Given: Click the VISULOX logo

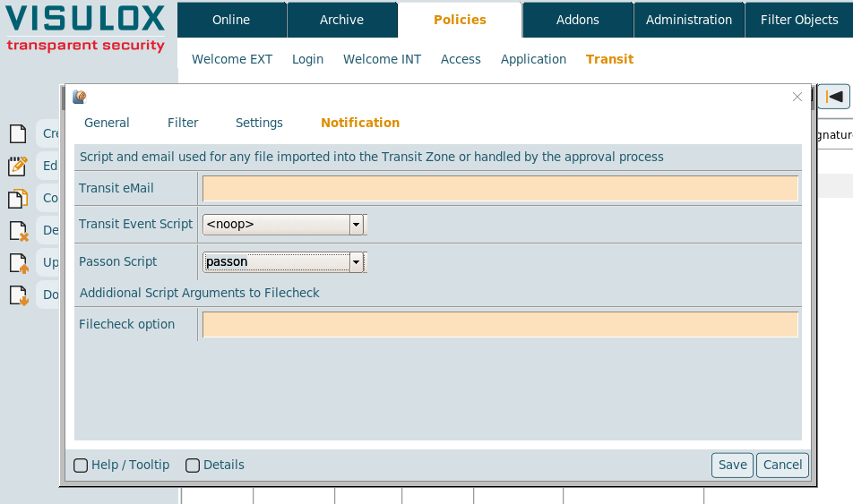Looking at the screenshot, I should [86, 29].
